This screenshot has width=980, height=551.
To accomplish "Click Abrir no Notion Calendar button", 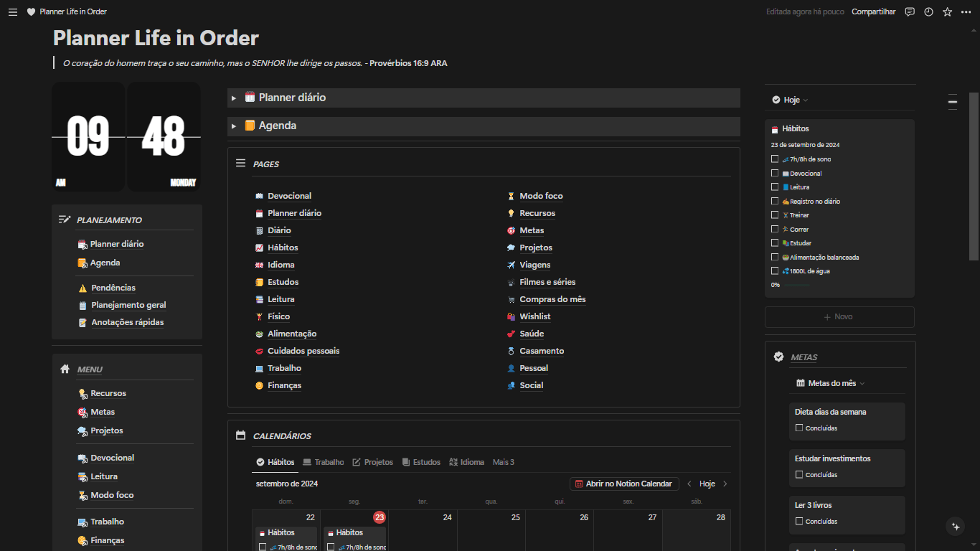I will 623,484.
